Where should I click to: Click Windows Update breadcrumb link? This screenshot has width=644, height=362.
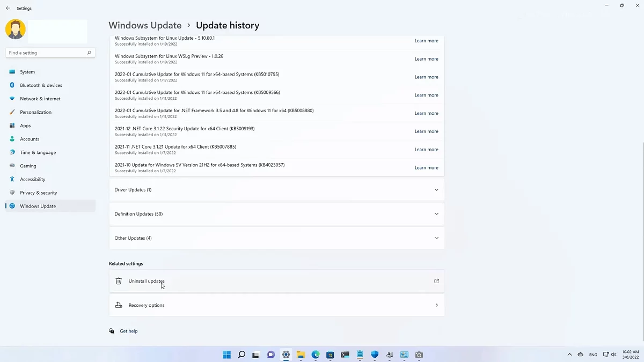[145, 25]
